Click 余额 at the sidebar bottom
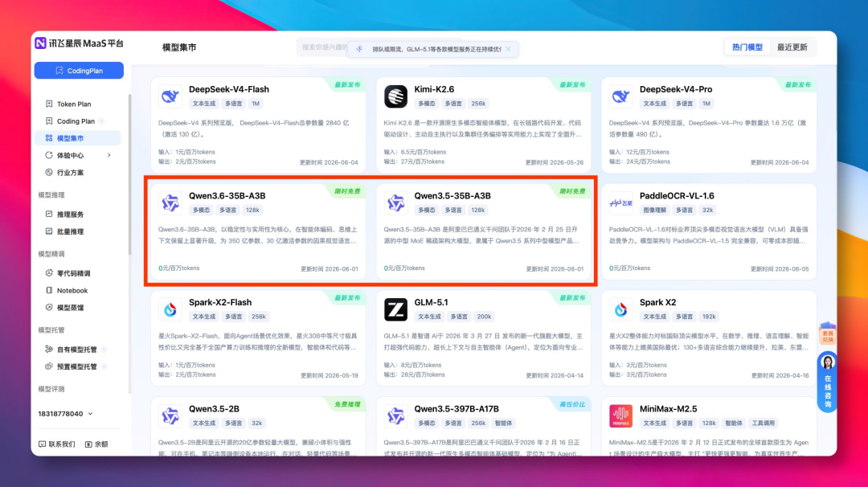 click(x=96, y=444)
